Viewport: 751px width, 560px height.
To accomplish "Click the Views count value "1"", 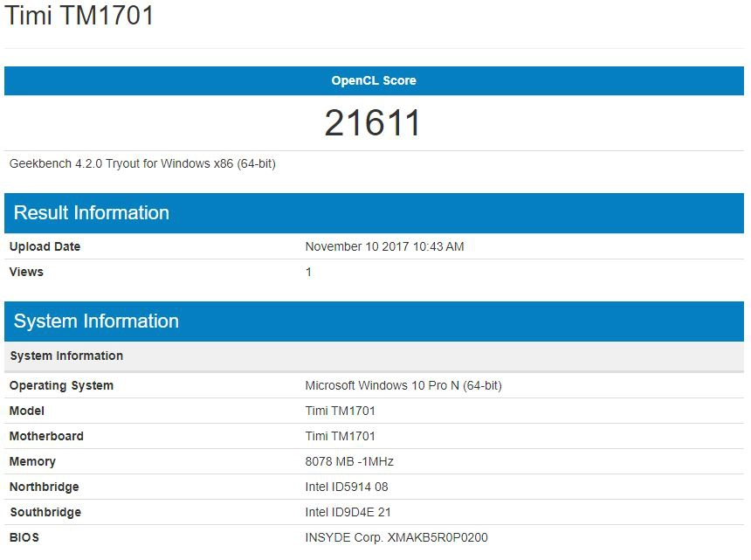I will point(308,272).
